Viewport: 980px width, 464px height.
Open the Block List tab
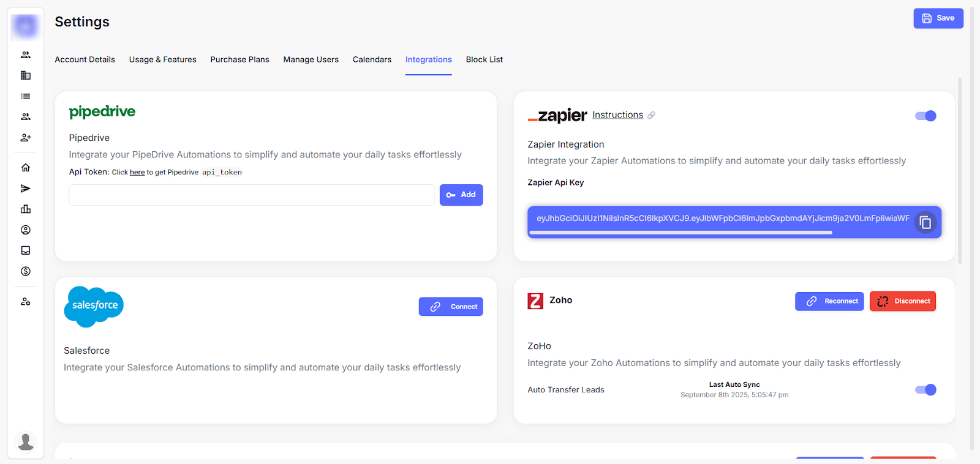pyautogui.click(x=484, y=59)
